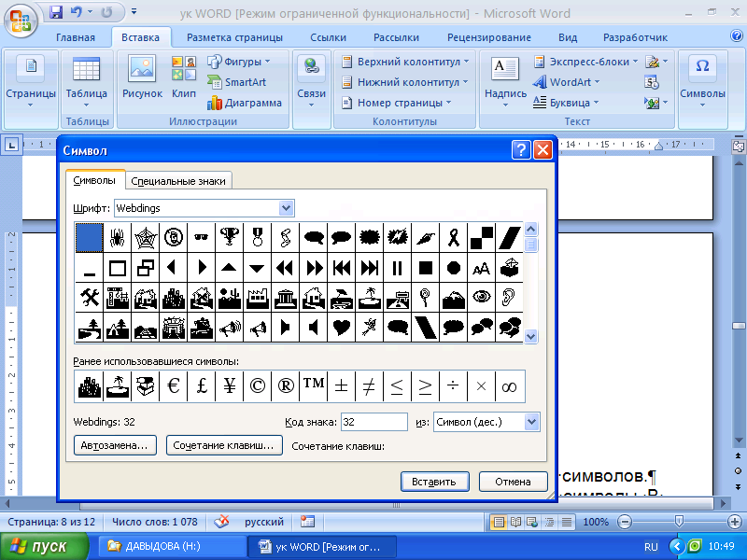Viewport: 747px width, 560px height.
Task: Click the zoom-in plus button
Action: [735, 522]
